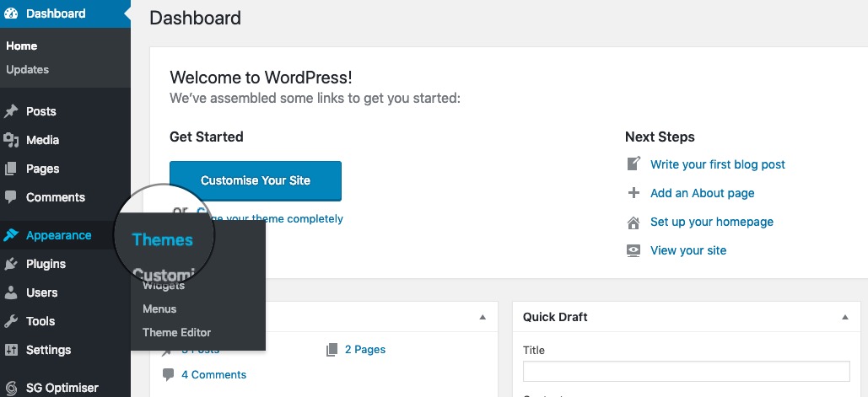
Task: Click the Settings sliders icon
Action: [11, 350]
